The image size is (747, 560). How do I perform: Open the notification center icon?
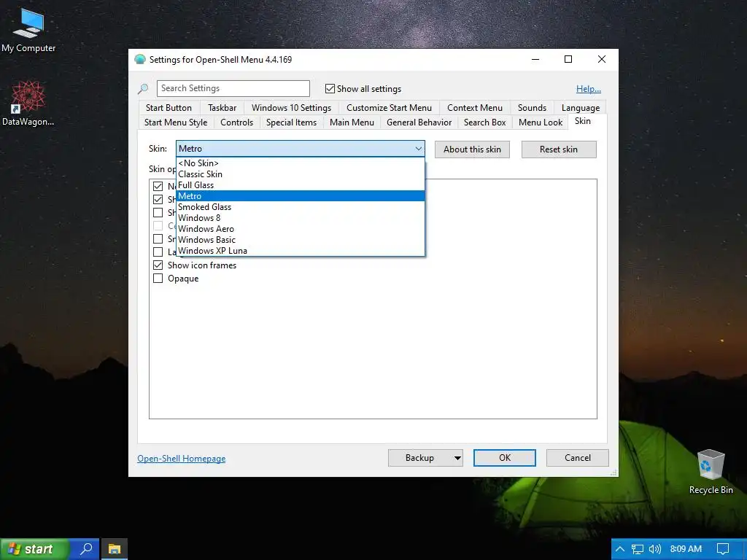[x=723, y=549]
